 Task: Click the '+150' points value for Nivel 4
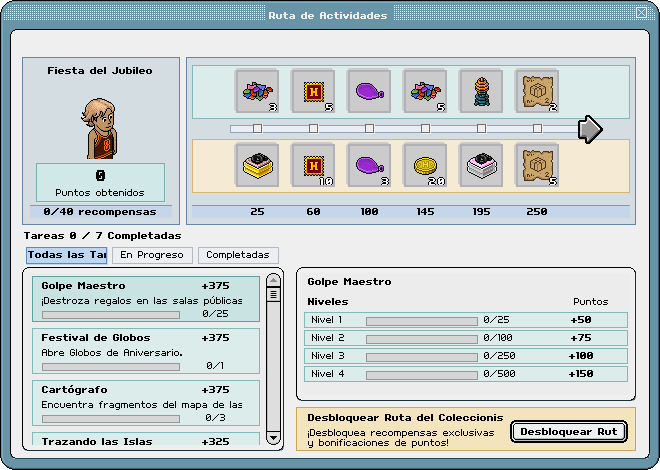coord(581,374)
